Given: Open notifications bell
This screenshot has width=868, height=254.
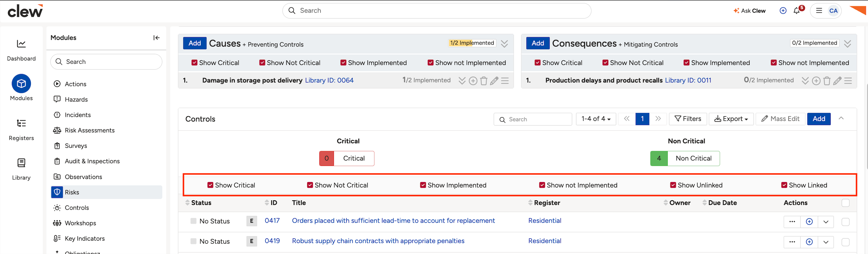Looking at the screenshot, I should [797, 11].
